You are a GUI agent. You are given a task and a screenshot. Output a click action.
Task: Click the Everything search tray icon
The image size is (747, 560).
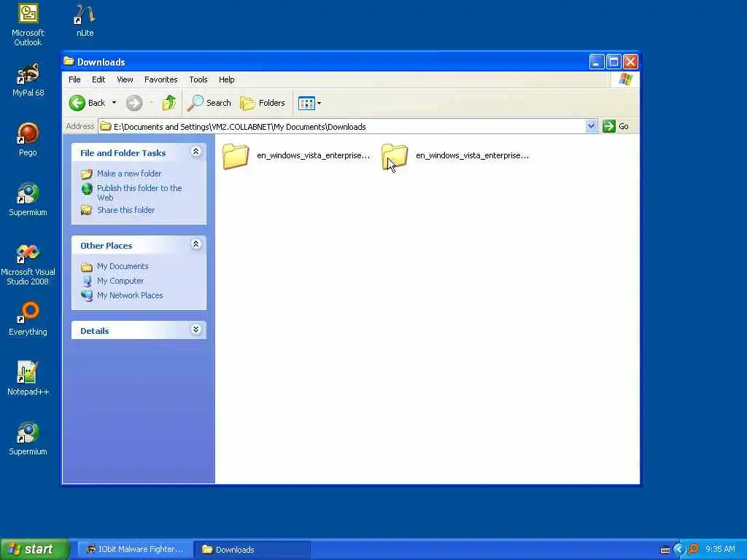click(x=694, y=550)
